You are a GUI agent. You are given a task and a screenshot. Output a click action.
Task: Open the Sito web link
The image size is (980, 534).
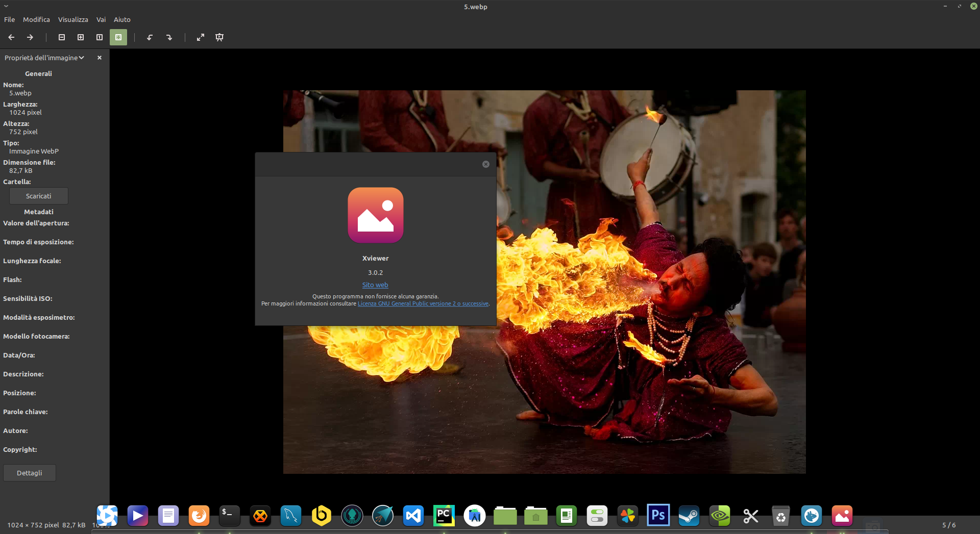pos(375,285)
